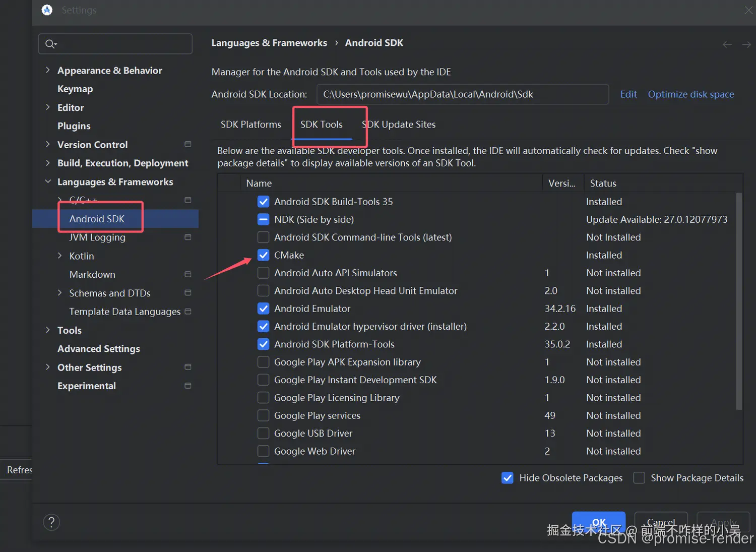Check Android Auto Desktop Head Unit Emulator
The height and width of the screenshot is (552, 756).
pos(263,291)
